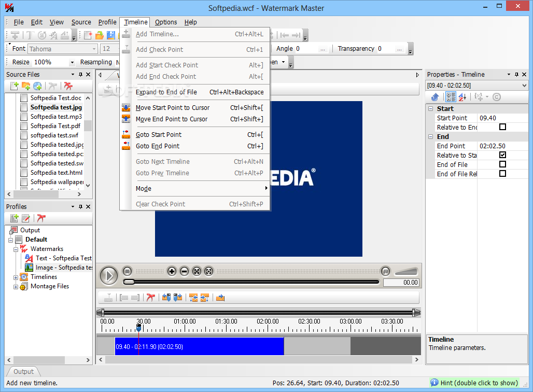This screenshot has width=533, height=392.
Task: Choose Expand to End of File menu item
Action: pyautogui.click(x=195, y=92)
